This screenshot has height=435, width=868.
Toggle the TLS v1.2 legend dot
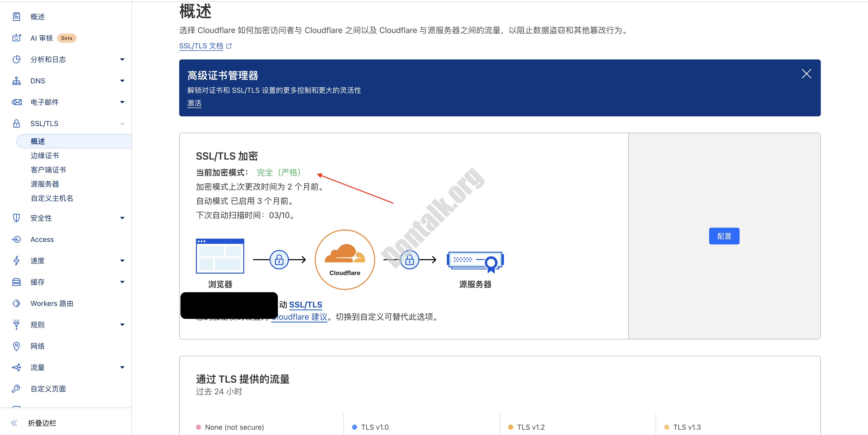(510, 427)
